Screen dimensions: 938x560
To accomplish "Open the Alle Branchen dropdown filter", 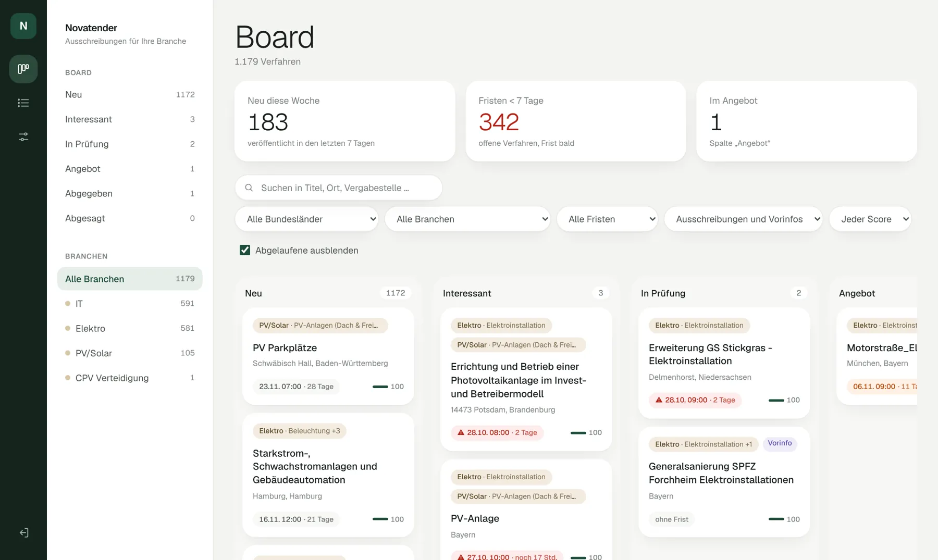I will (467, 219).
